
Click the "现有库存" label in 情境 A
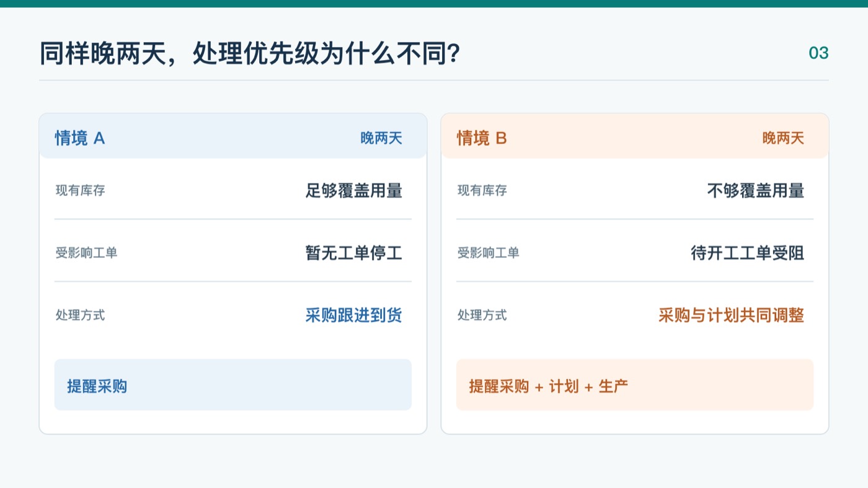point(81,190)
